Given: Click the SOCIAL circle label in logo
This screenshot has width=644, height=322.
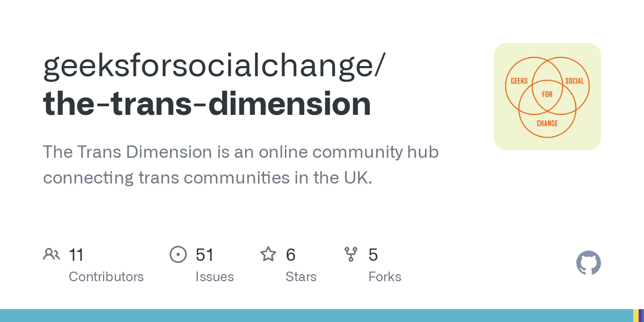Looking at the screenshot, I should click(574, 81).
